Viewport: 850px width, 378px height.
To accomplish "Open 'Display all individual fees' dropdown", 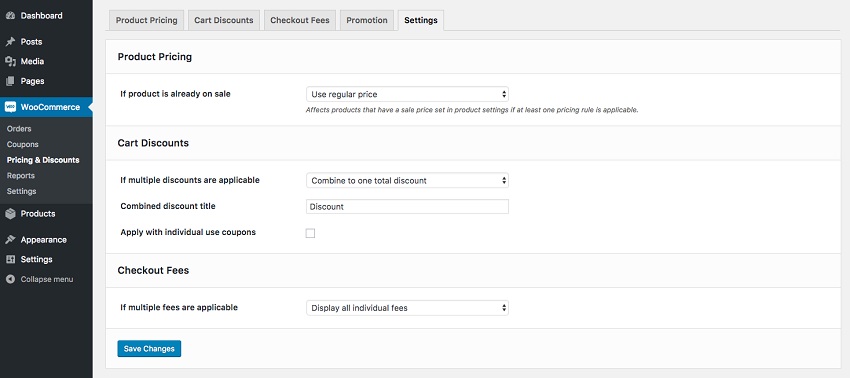I will coord(407,308).
